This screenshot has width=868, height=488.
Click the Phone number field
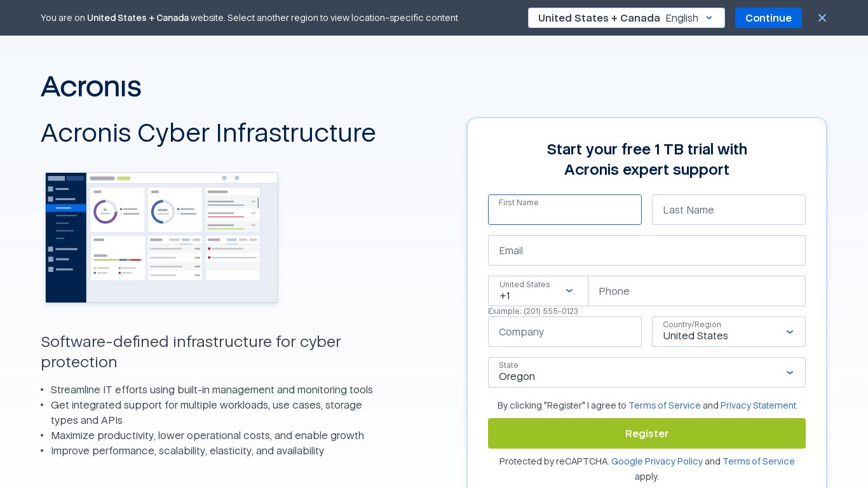click(696, 291)
